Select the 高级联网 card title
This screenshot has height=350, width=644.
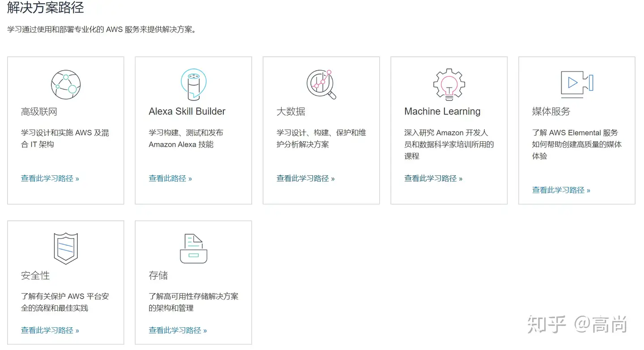39,111
